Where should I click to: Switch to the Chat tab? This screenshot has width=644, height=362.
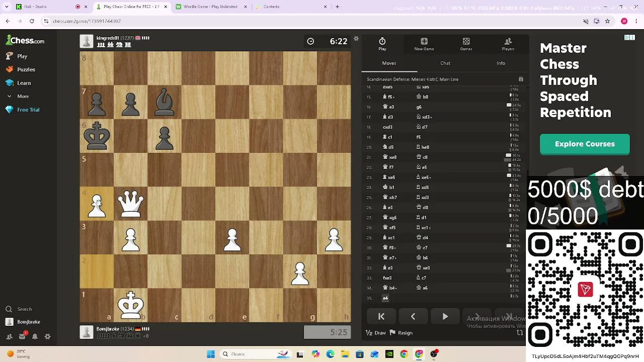click(x=445, y=63)
